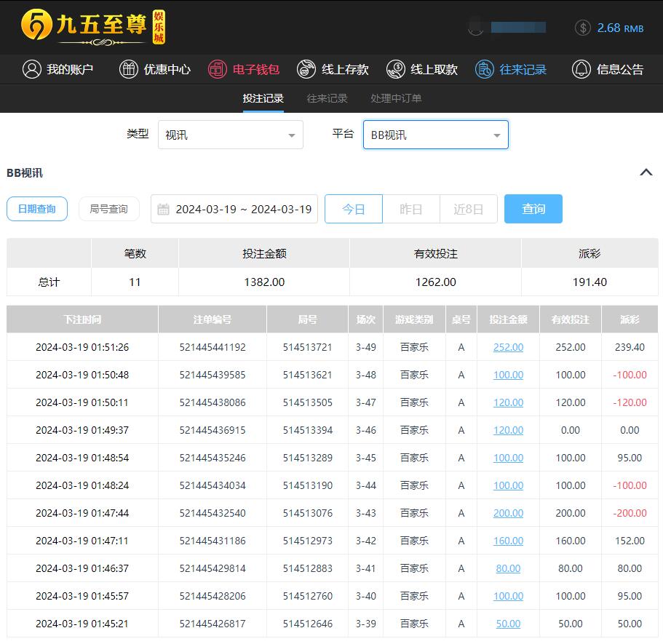Click the 九五至尊 logo
663x644 pixels.
92,27
